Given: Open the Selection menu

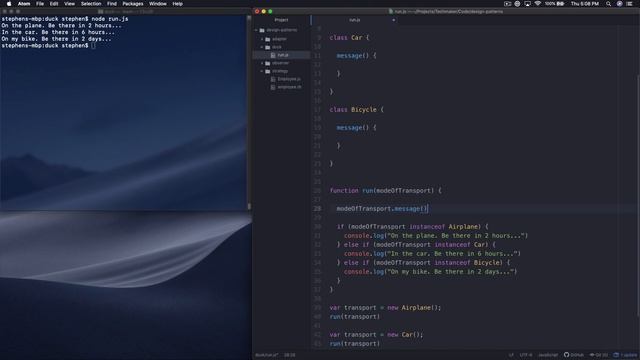Looking at the screenshot, I should (x=91, y=4).
